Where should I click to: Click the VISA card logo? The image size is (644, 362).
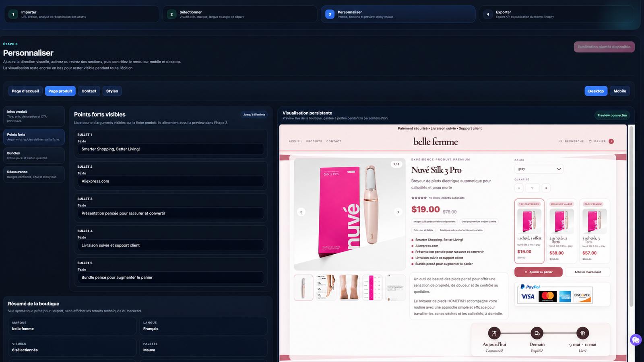[x=528, y=297]
